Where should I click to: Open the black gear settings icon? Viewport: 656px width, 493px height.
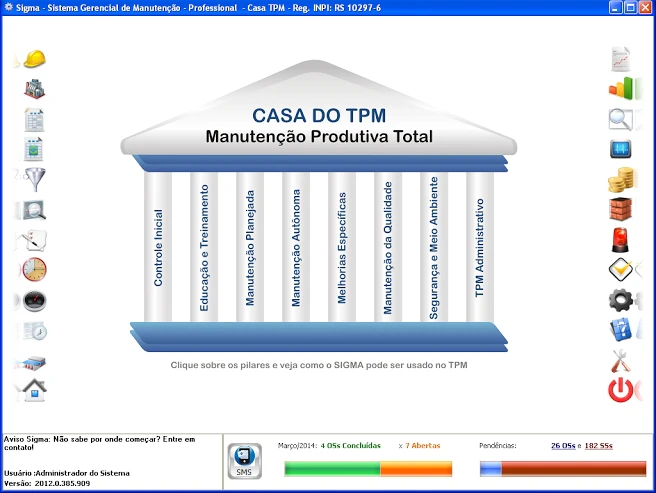pos(621,300)
